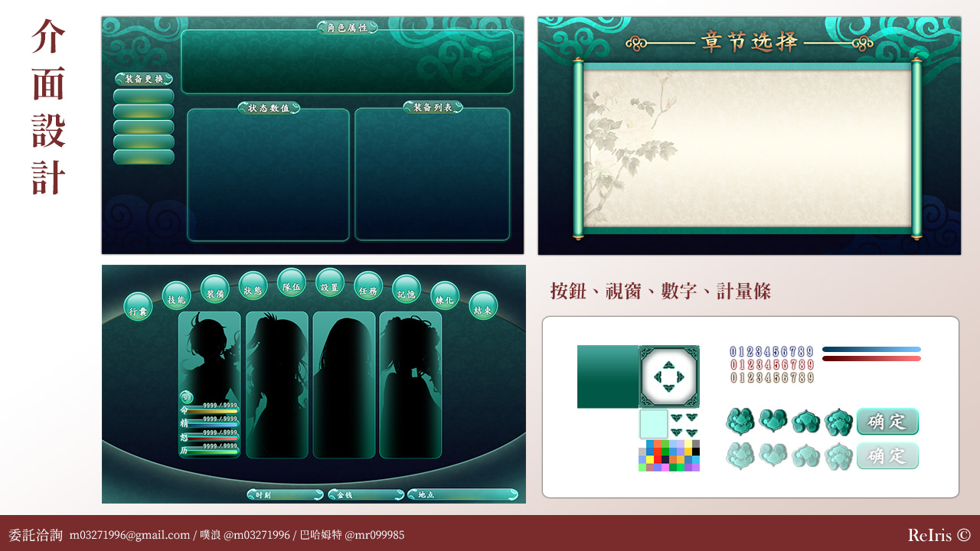
Task: Select the 記憶 memory menu button
Action: (x=407, y=289)
